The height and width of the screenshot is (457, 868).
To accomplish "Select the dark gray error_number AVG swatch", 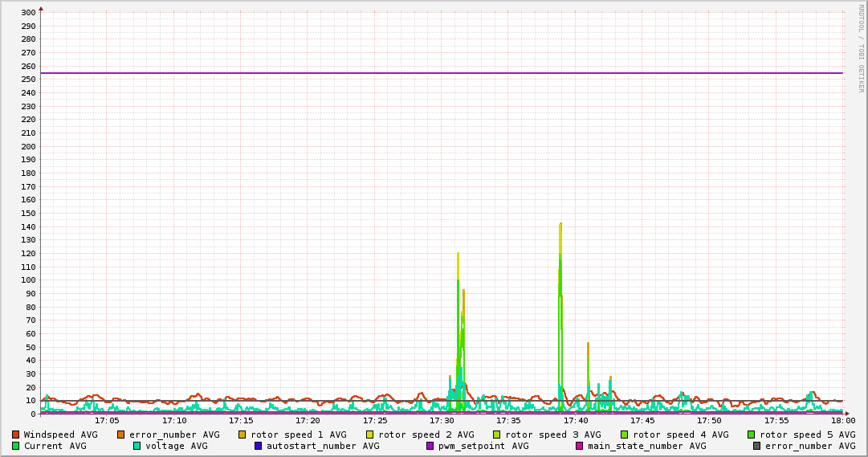I will [x=757, y=446].
